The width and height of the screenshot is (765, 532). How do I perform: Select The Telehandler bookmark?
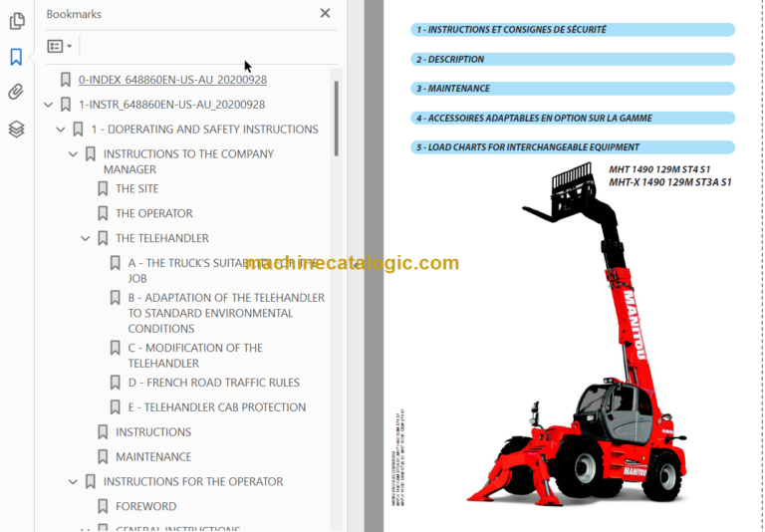(162, 238)
